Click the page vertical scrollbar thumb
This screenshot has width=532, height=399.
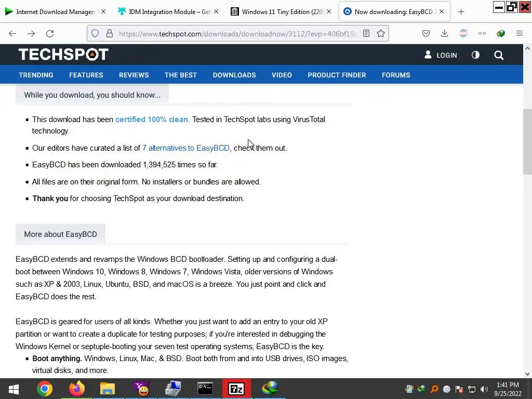[527, 141]
